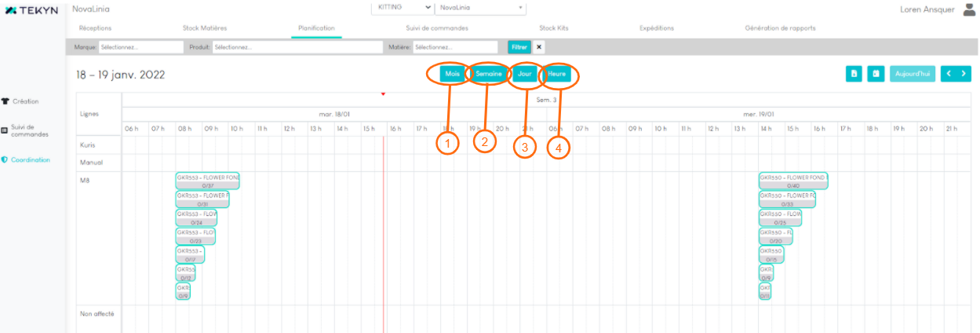Open Création in the sidebar
This screenshot has height=333, width=980.
(25, 101)
